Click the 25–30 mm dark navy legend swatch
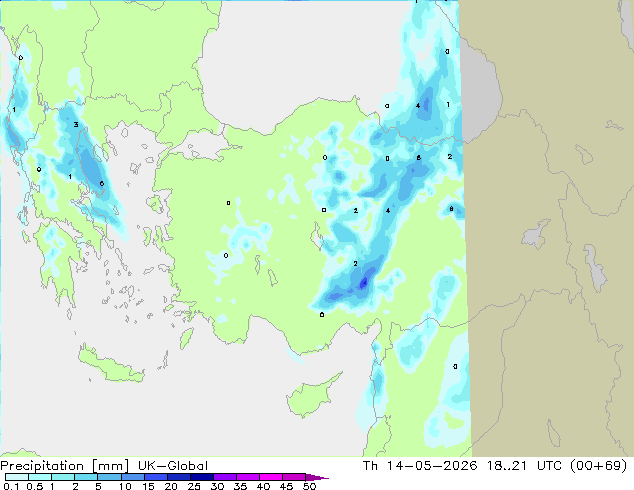Screen dimensions: 634x490 [202, 477]
